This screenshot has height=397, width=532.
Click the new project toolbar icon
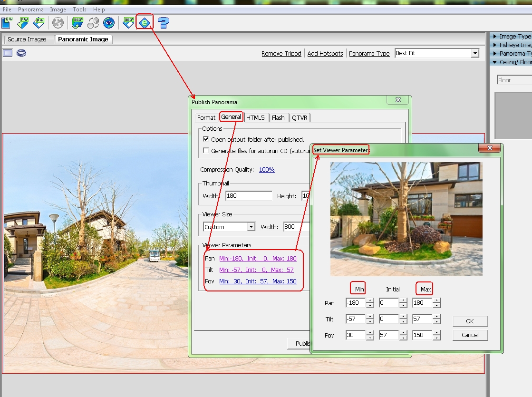pos(7,22)
